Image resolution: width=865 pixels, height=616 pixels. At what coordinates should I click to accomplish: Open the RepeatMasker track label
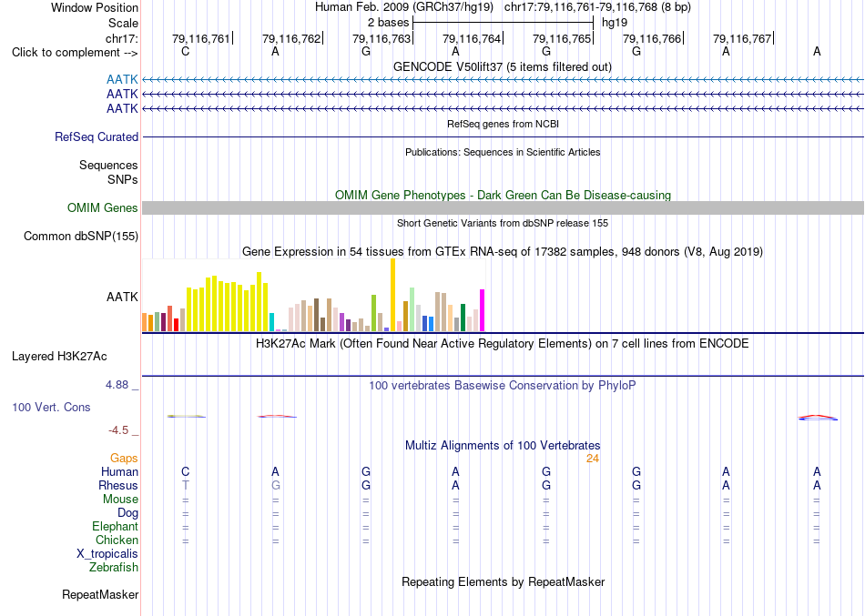100,594
